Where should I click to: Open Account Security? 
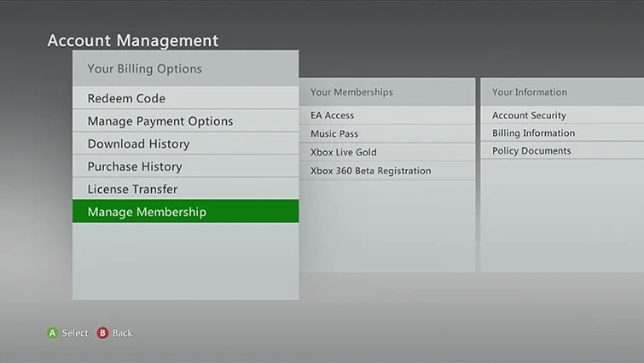point(562,115)
